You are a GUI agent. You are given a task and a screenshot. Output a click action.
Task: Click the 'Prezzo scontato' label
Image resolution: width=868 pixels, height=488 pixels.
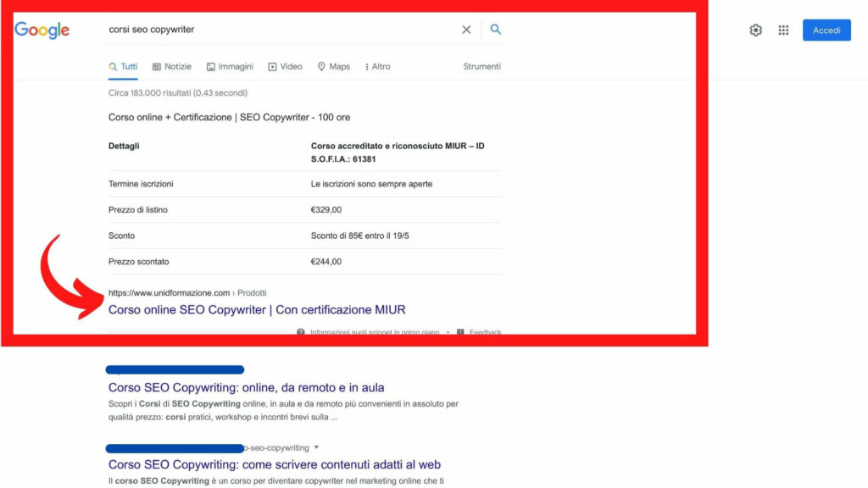[x=138, y=262]
